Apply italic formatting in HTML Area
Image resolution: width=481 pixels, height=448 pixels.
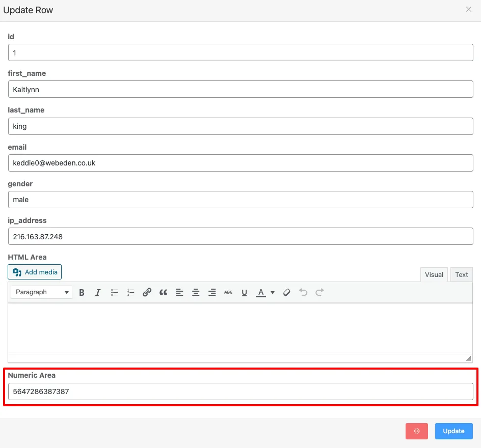point(98,292)
